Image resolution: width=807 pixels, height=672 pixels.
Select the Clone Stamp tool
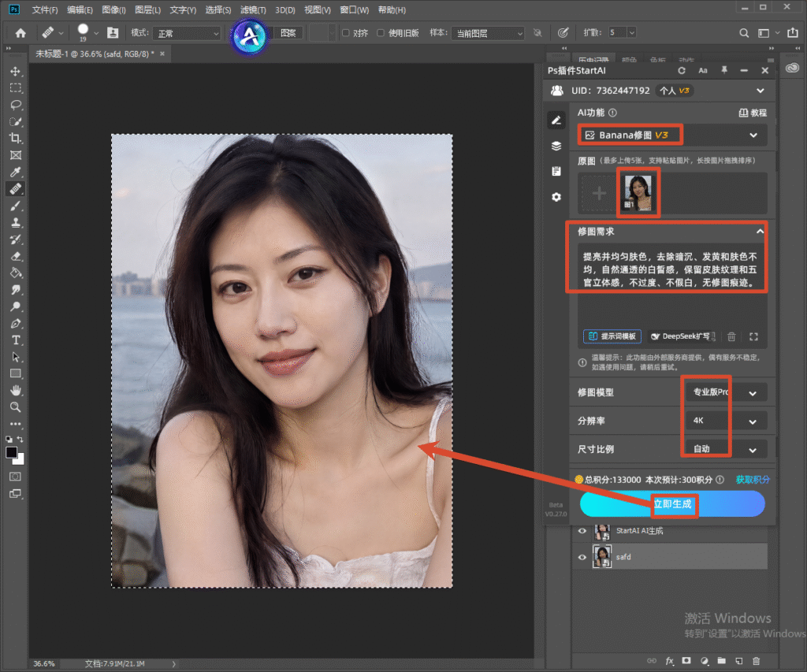(x=16, y=223)
